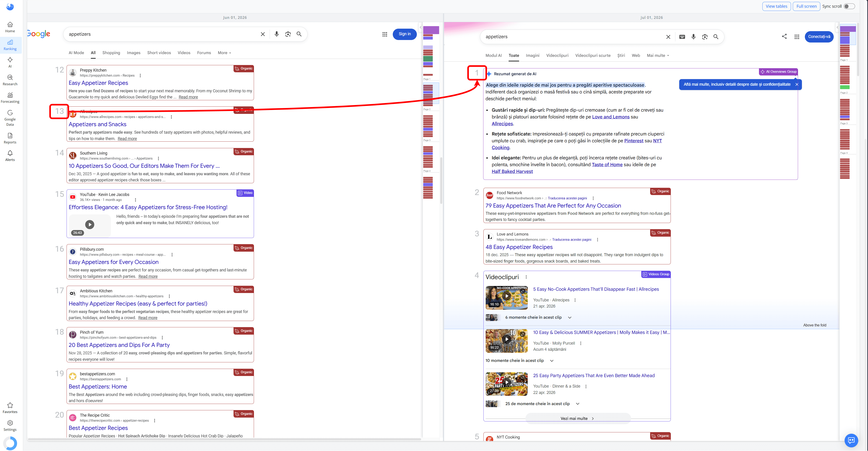This screenshot has width=868, height=451.
Task: Click the left voice search microphone icon
Action: coord(277,34)
